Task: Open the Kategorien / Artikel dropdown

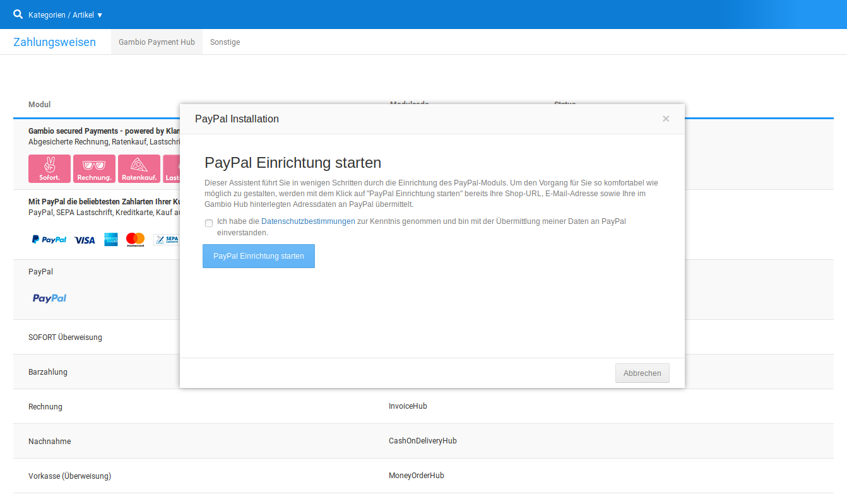Action: pos(66,15)
